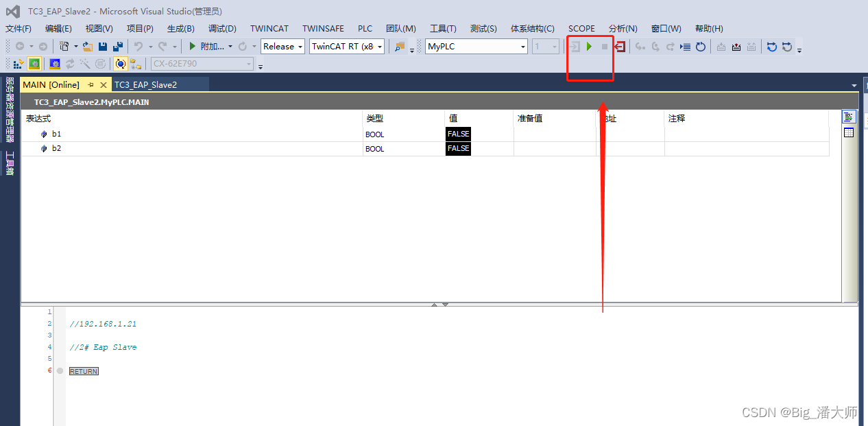Image resolution: width=868 pixels, height=426 pixels.
Task: Click the second gray Reset icon
Action: pyautogui.click(x=787, y=47)
